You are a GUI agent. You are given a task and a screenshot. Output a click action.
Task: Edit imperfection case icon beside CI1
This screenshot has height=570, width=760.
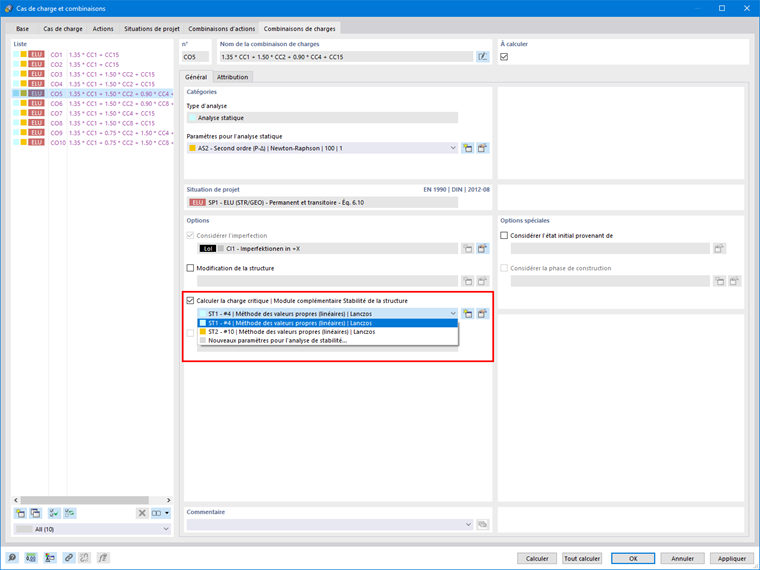482,249
